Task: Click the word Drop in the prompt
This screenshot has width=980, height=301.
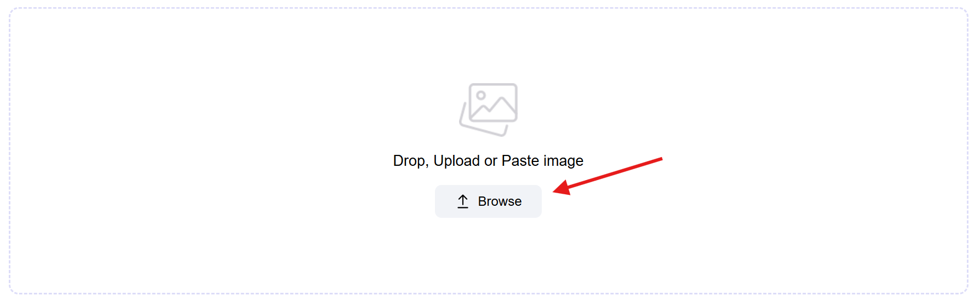Action: [410, 161]
